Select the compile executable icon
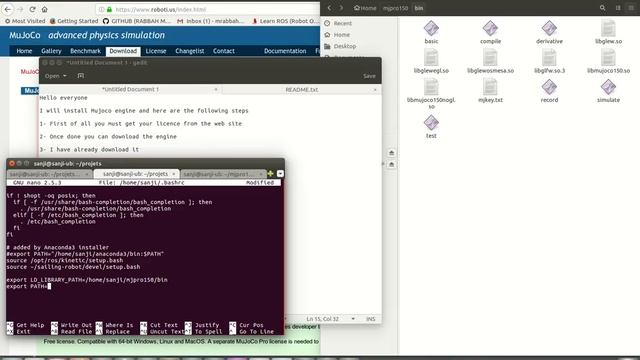 490,32
